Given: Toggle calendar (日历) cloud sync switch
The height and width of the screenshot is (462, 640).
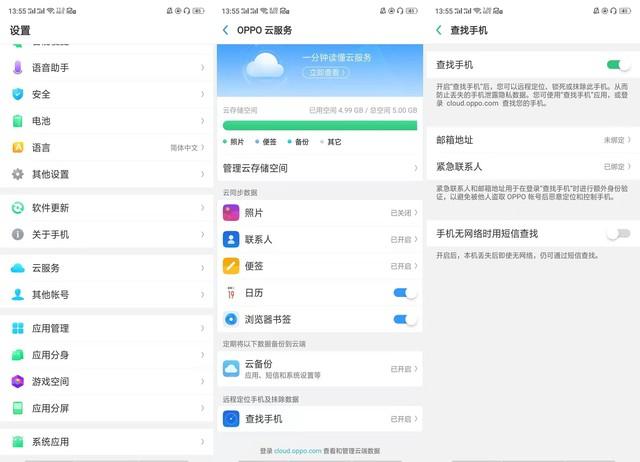Looking at the screenshot, I should click(404, 293).
